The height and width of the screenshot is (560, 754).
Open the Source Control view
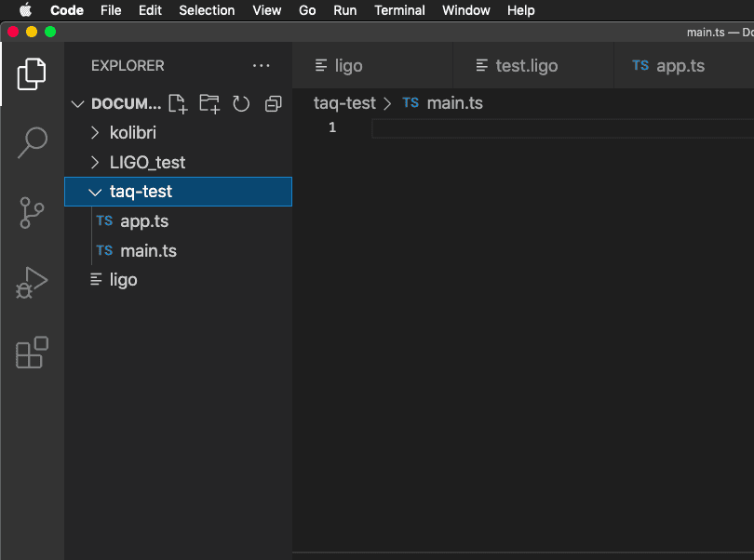coord(32,213)
